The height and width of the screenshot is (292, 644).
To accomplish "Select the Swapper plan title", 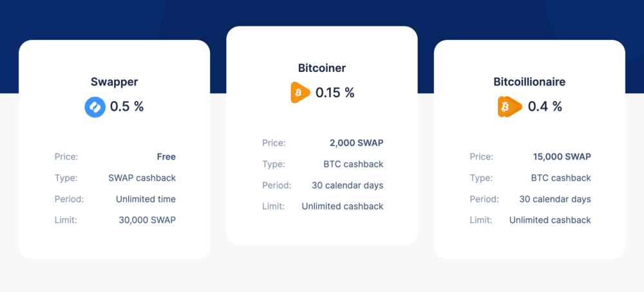I will (x=114, y=82).
